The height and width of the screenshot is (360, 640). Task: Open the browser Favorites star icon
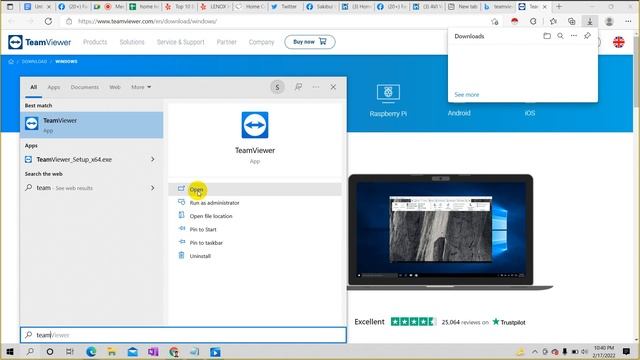553,21
